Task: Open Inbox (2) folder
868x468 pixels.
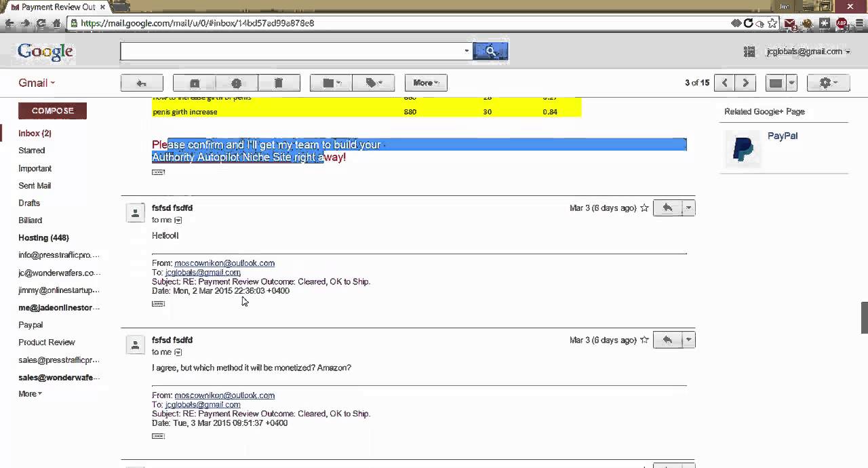Action: [35, 134]
